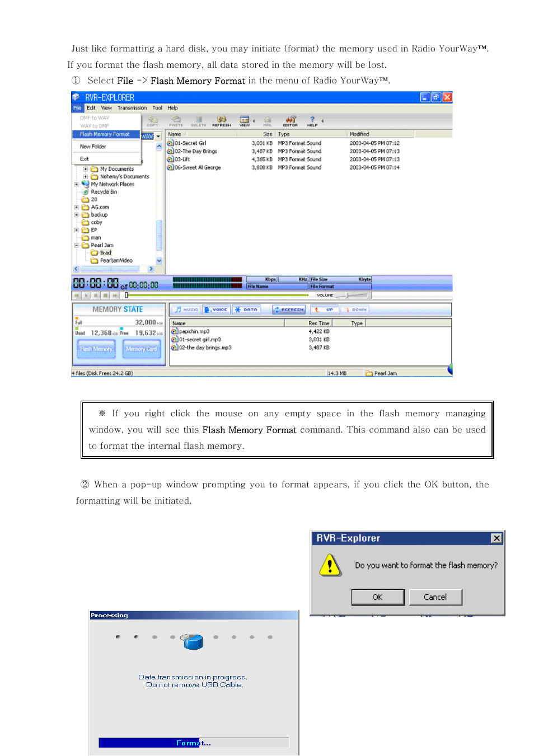Click tree scrollbar up arrow
Viewport: 534px width, 756px height.
click(x=160, y=147)
